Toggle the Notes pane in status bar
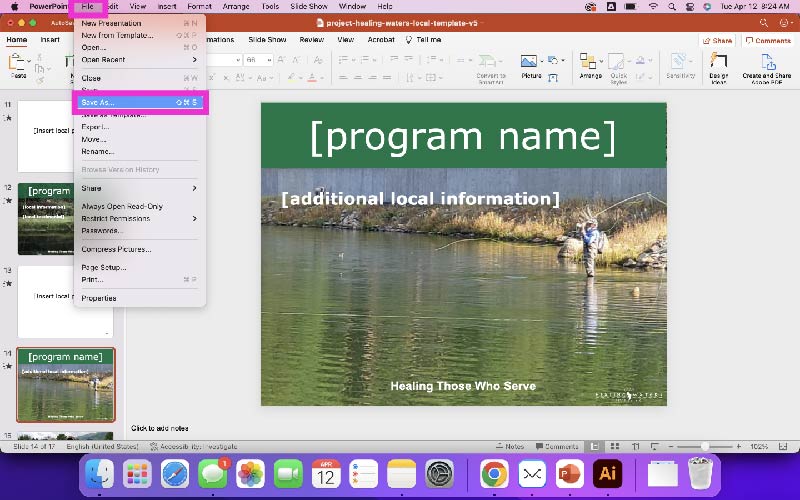The width and height of the screenshot is (800, 500). (510, 446)
